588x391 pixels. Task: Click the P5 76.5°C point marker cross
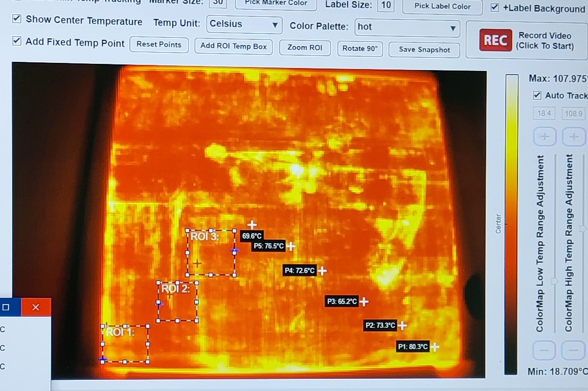point(291,246)
